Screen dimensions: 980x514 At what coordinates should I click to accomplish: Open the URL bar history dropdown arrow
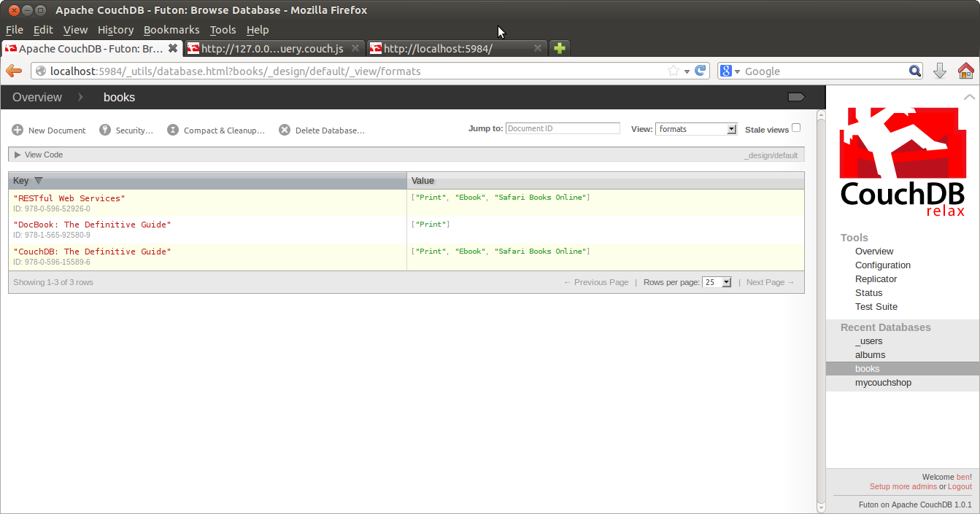(687, 71)
